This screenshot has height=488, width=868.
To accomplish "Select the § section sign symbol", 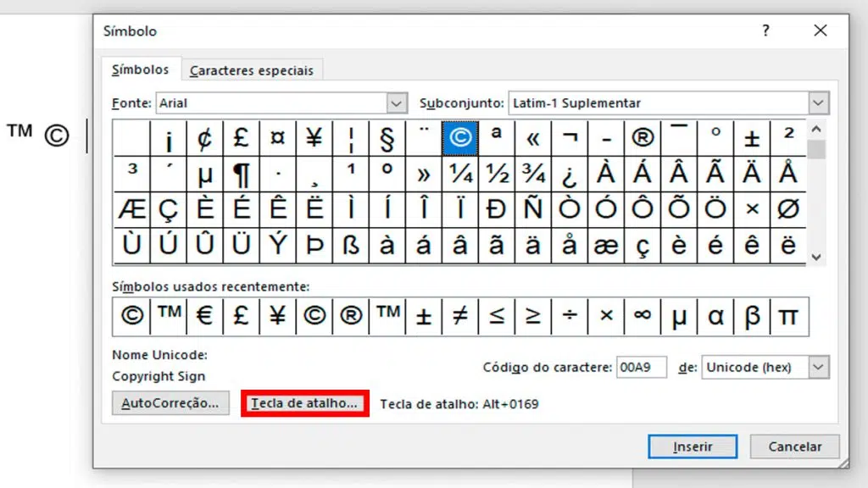I will pyautogui.click(x=387, y=138).
